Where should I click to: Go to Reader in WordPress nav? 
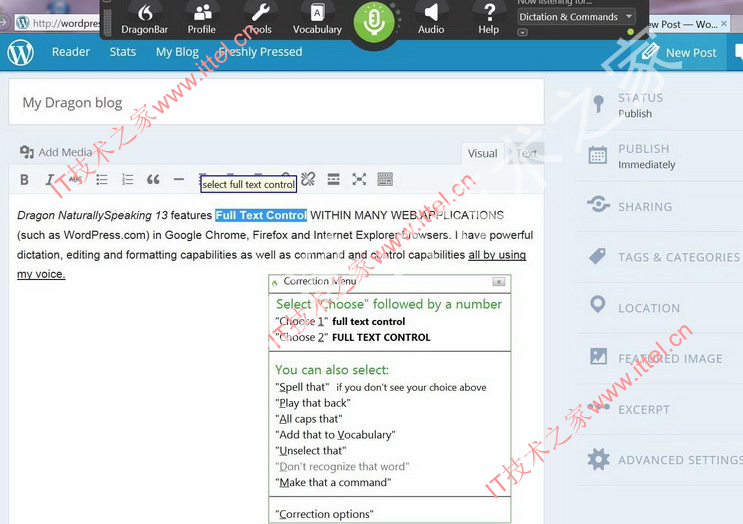[71, 52]
